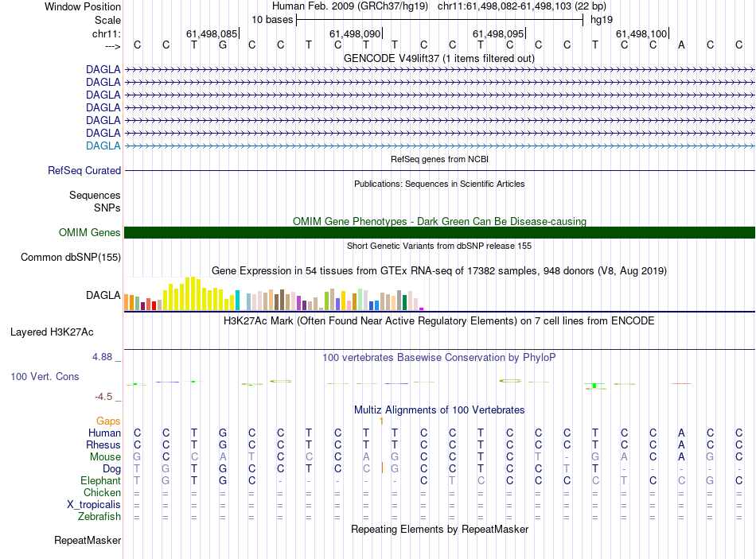Click the dark green OMIM Genes bar
This screenshot has height=559, width=756.
439,233
